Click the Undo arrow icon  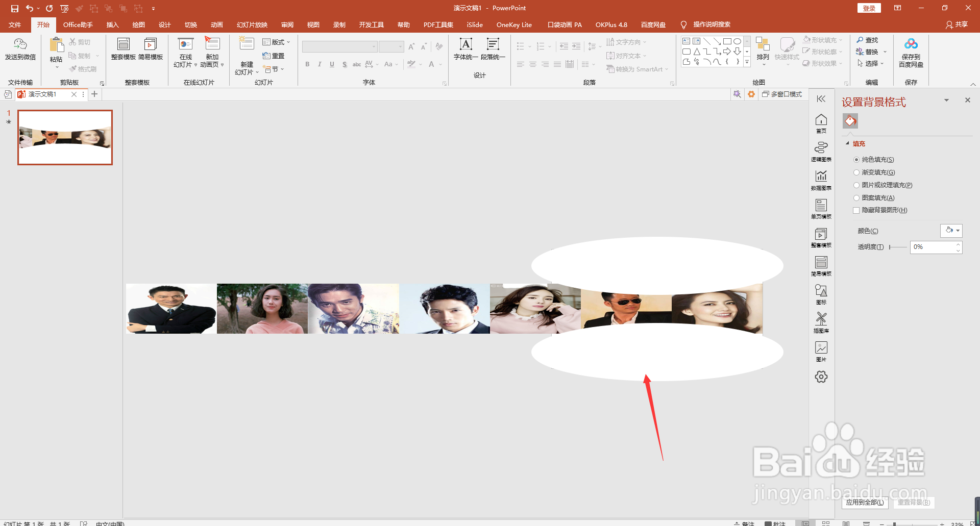(x=30, y=8)
